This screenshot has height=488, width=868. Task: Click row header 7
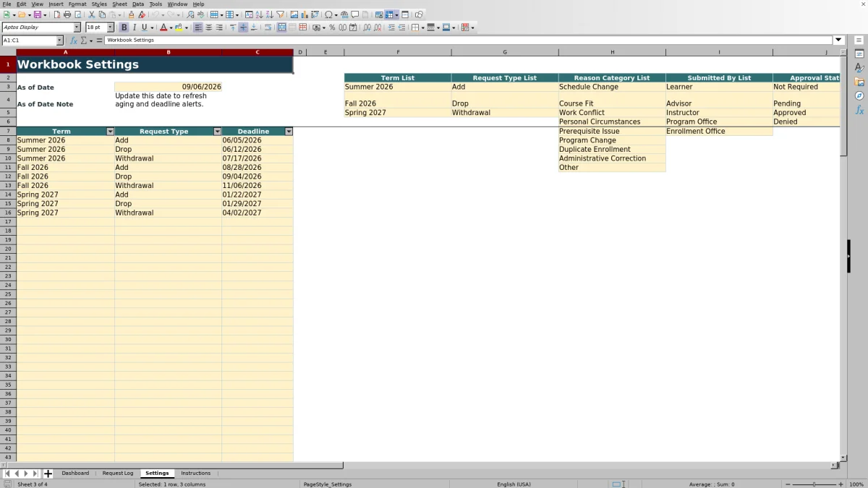(x=8, y=132)
